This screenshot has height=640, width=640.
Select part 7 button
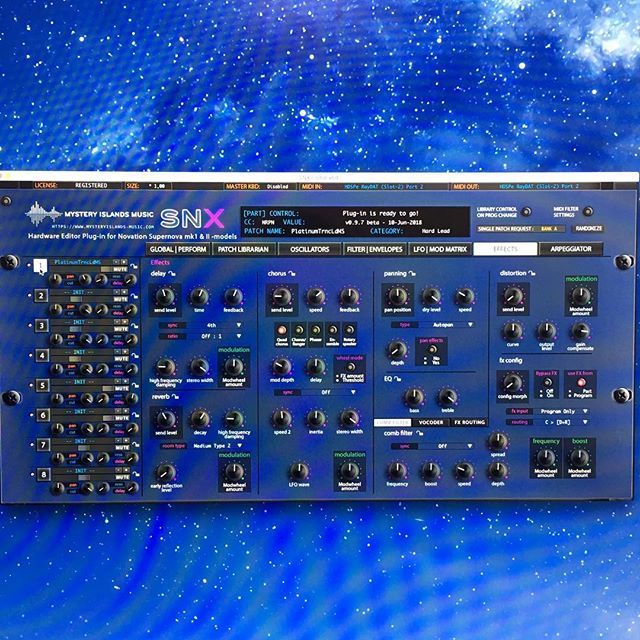click(x=43, y=444)
